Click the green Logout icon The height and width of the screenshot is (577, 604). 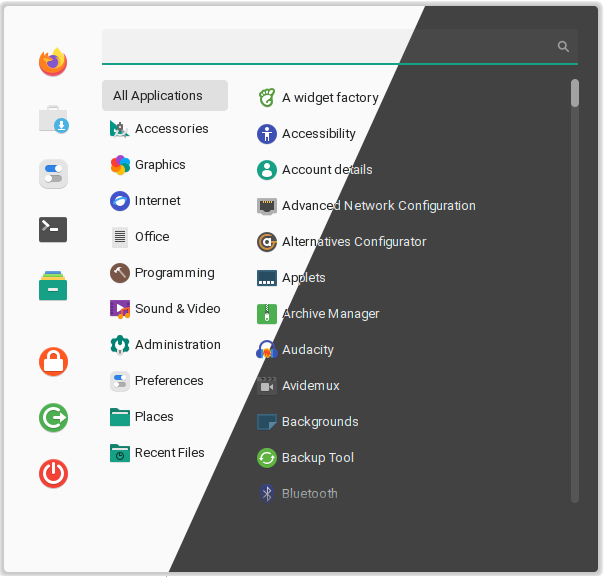click(x=54, y=418)
